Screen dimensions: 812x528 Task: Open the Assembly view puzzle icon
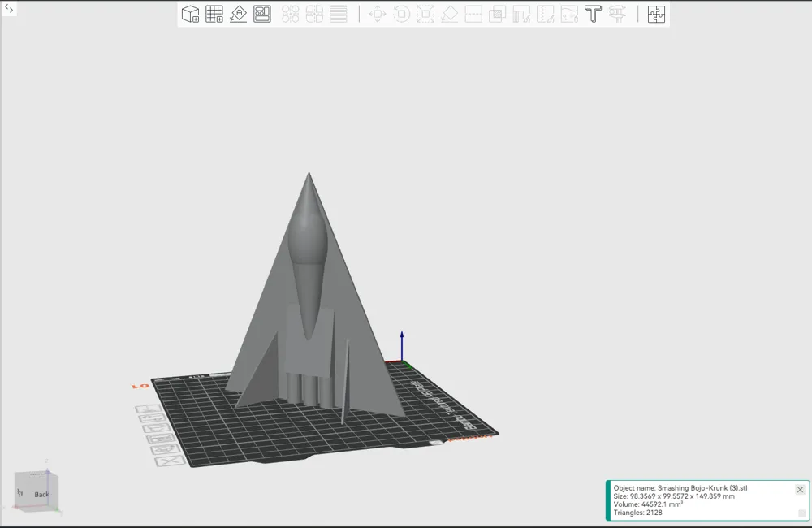point(656,14)
